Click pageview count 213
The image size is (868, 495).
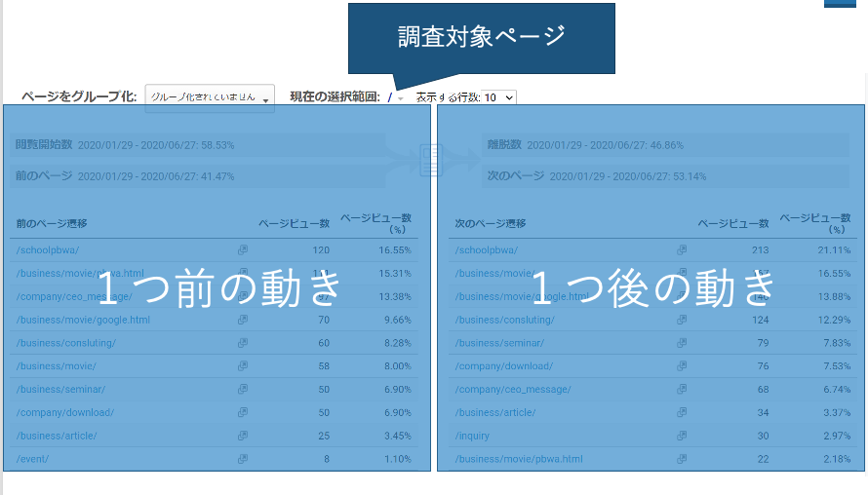click(760, 250)
